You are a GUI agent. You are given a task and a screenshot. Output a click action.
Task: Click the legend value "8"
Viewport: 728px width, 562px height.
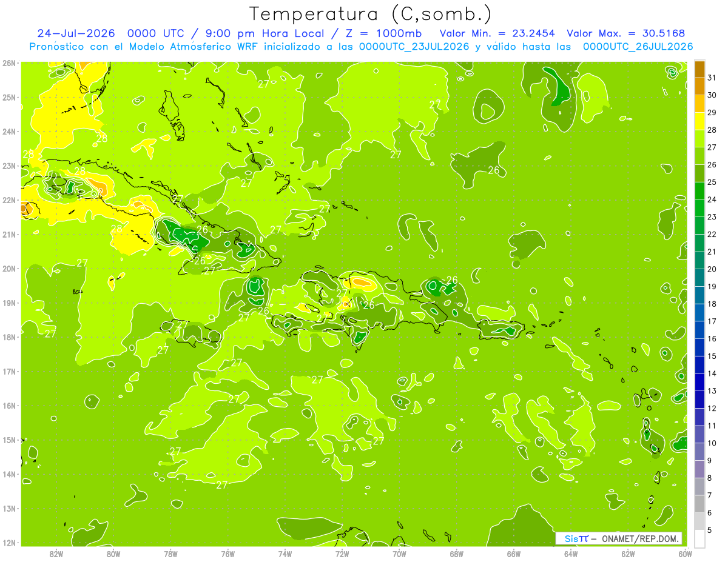click(710, 478)
